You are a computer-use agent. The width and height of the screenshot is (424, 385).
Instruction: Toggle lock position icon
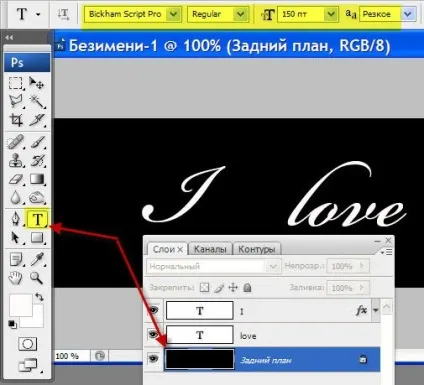coord(233,287)
